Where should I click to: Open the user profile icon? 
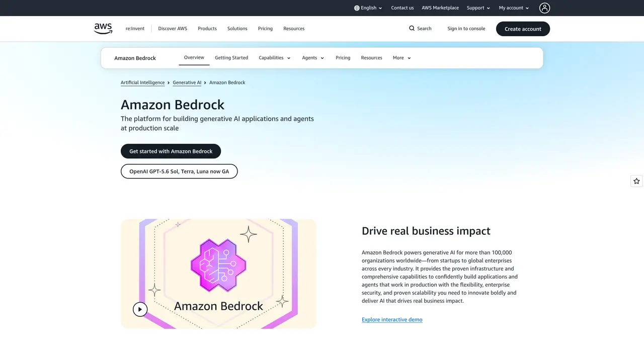tap(544, 8)
